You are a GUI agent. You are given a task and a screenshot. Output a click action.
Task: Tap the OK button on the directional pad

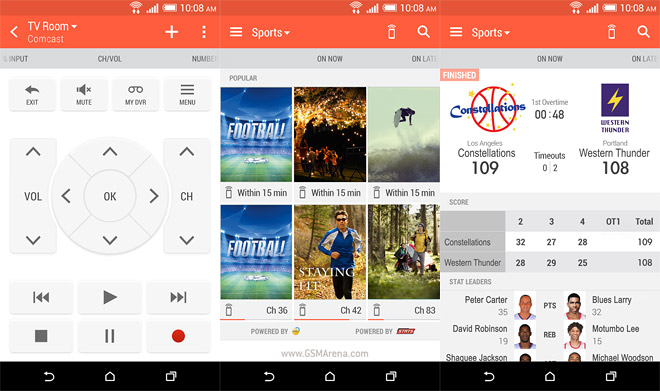click(110, 196)
